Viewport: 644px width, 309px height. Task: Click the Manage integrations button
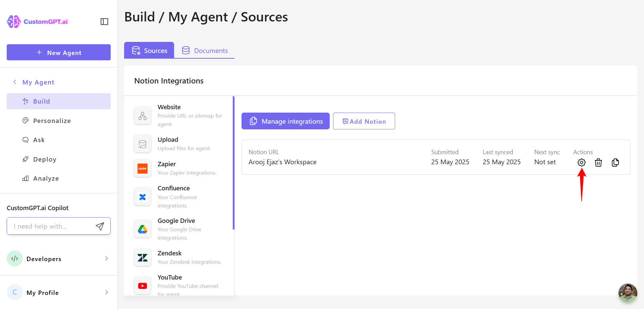point(285,121)
